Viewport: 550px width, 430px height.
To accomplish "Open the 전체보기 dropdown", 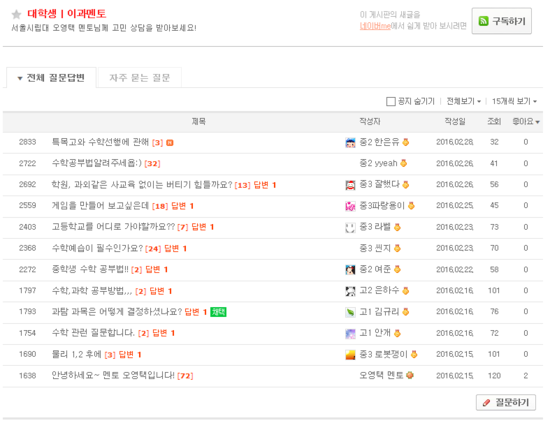I will 463,101.
